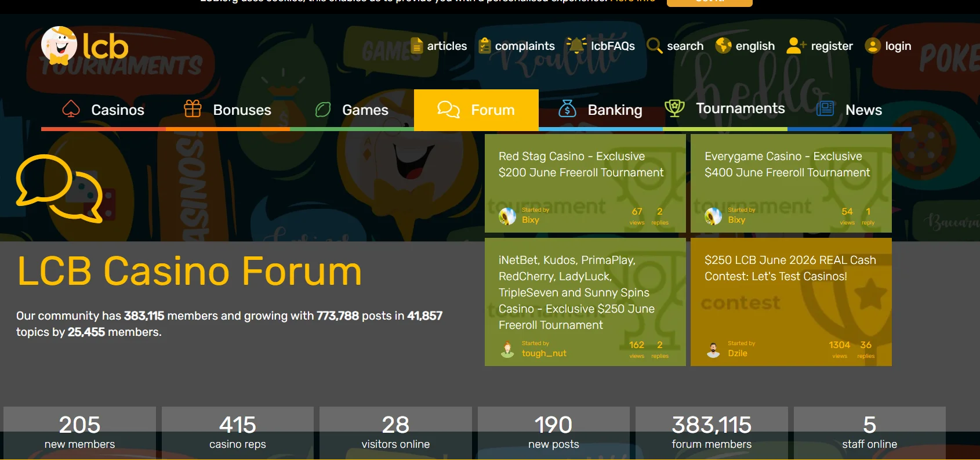The image size is (980, 460).
Task: Click the register user-plus icon
Action: click(796, 45)
